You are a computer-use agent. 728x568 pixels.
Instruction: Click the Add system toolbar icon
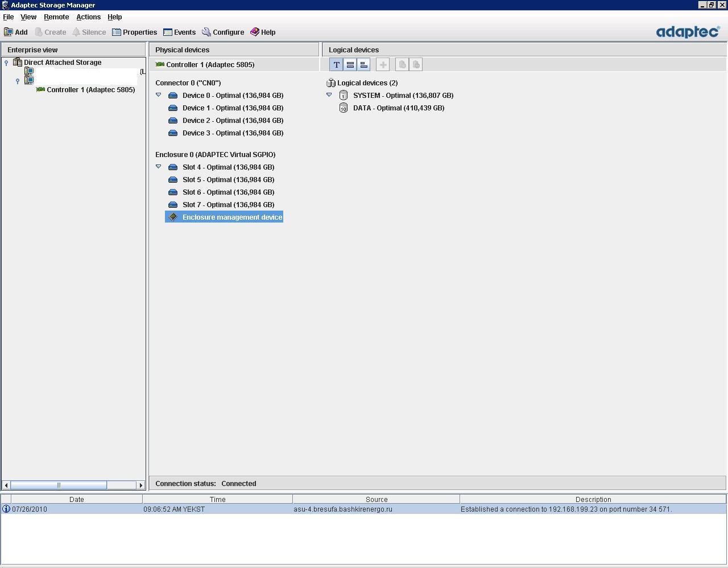9,32
